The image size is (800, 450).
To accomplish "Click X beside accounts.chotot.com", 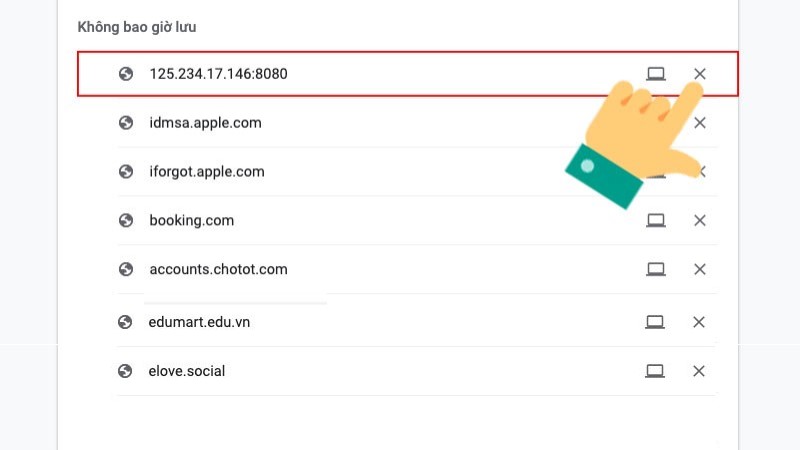I will click(700, 269).
